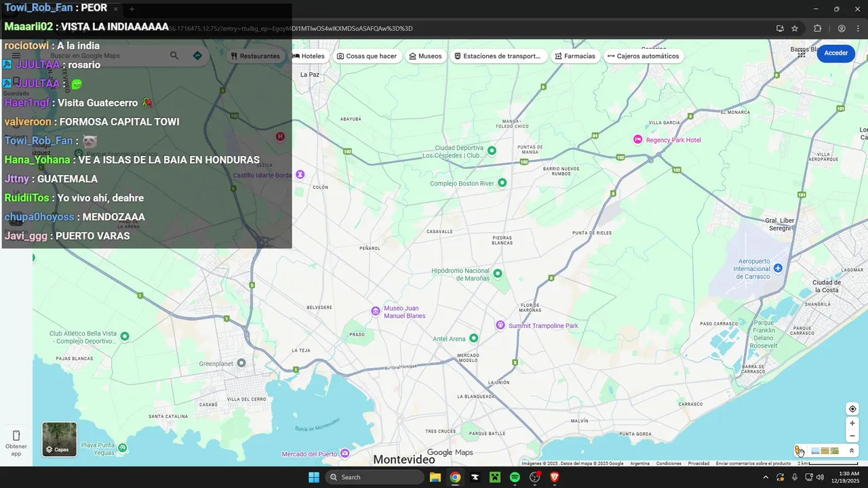868x488 pixels.
Task: Open OBS Studio from taskbar
Action: coord(534,477)
